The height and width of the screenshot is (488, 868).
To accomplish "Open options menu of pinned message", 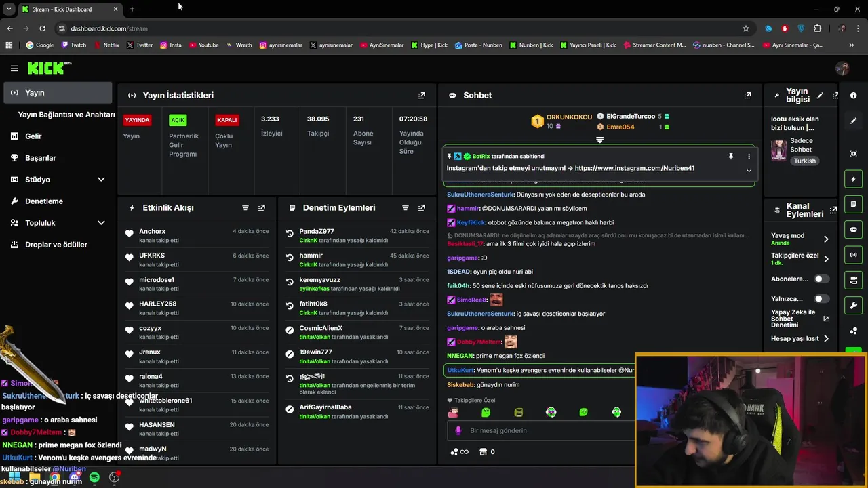I will click(749, 157).
